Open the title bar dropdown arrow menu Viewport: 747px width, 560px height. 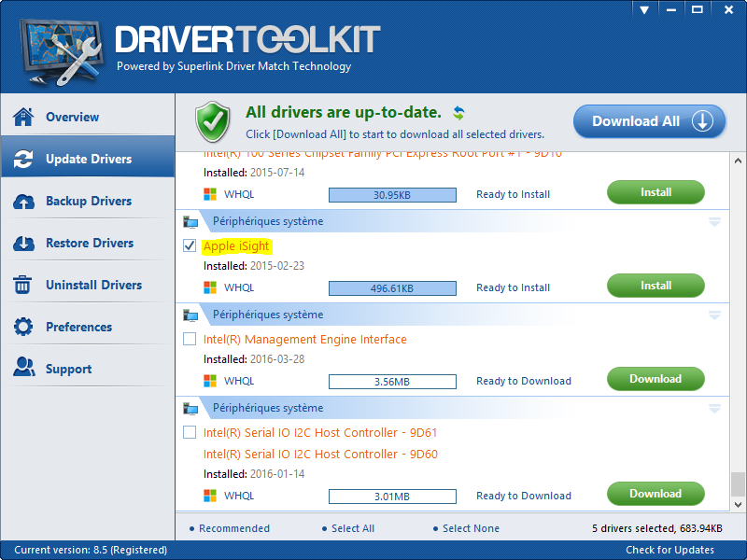(643, 9)
